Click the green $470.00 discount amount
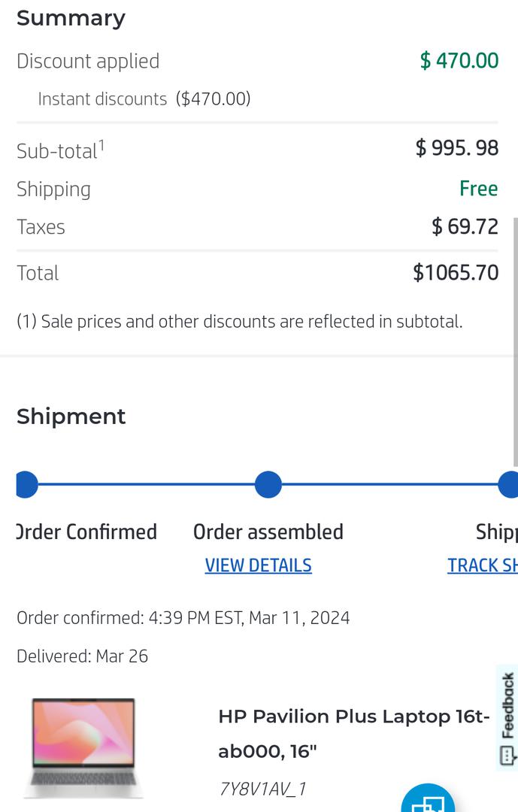The width and height of the screenshot is (518, 812). pos(459,61)
